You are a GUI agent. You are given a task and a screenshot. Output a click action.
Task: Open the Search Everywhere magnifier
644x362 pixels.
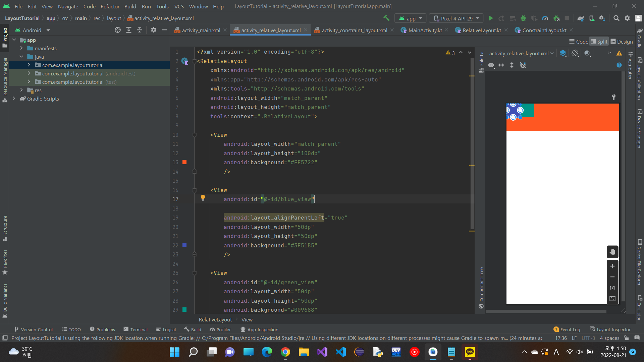[x=616, y=18]
